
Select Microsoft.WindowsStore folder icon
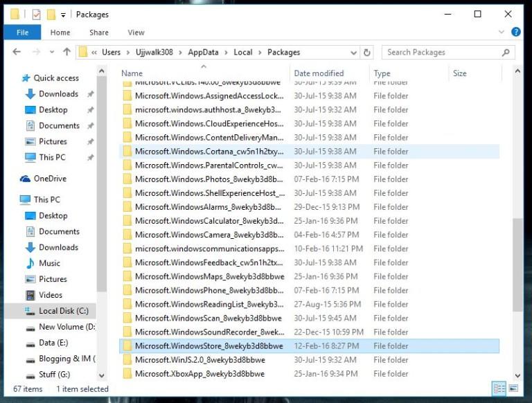pos(127,346)
